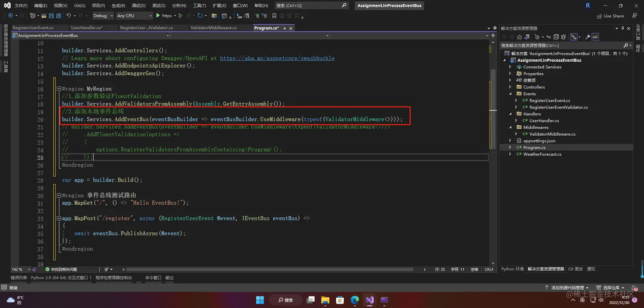Save the current file with disk icon

[x=51, y=16]
